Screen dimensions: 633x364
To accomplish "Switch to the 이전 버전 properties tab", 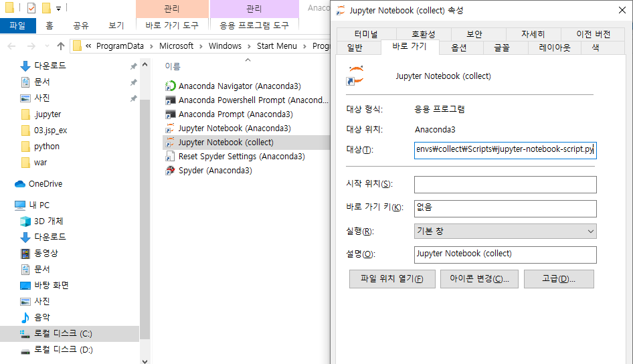I will click(x=593, y=34).
